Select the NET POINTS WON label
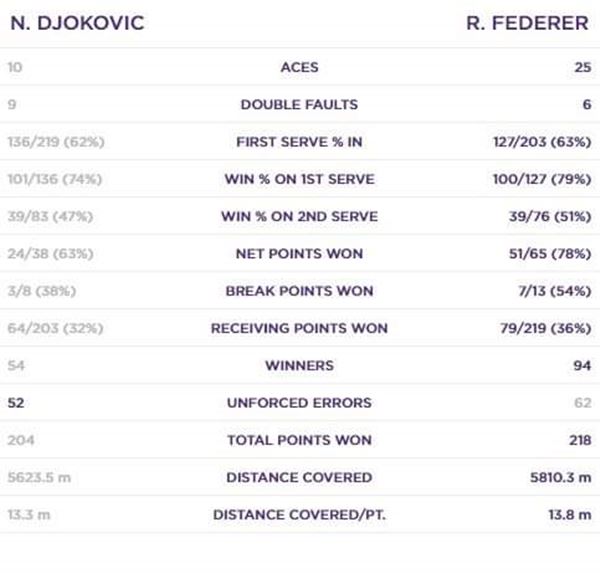Image resolution: width=600 pixels, height=573 pixels. 299,254
